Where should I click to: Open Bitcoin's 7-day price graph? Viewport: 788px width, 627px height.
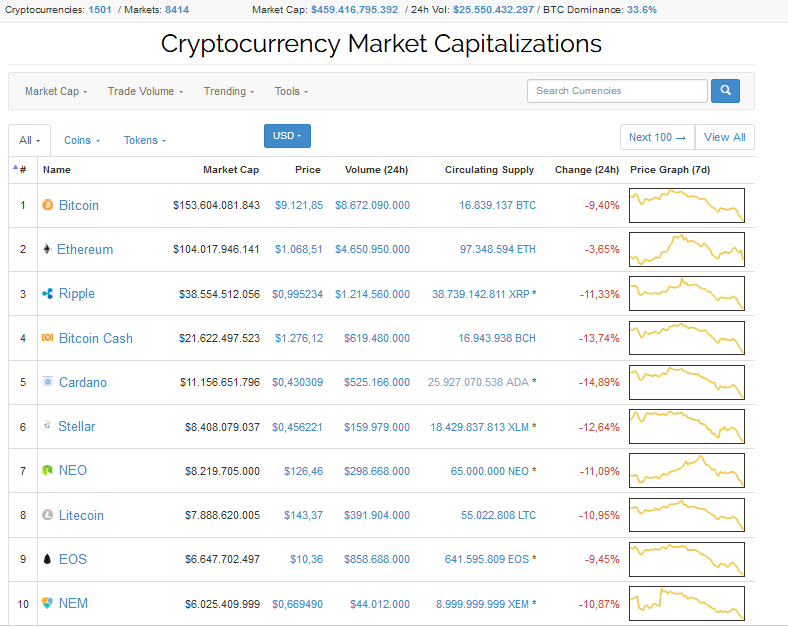pos(686,205)
